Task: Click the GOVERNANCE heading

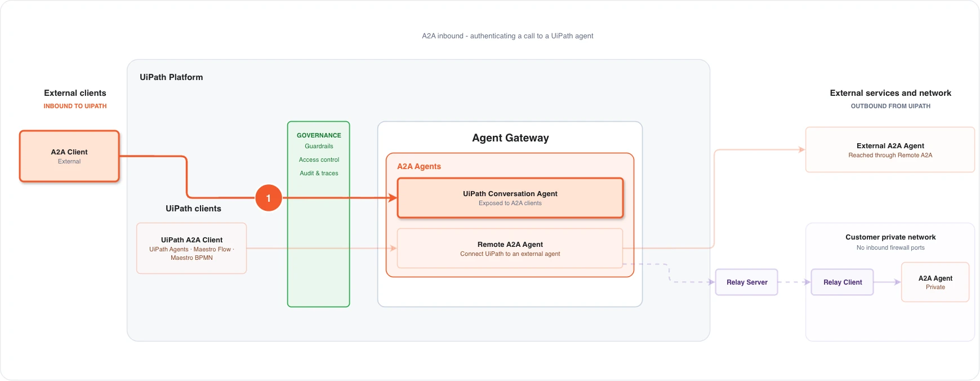Action: pos(319,135)
